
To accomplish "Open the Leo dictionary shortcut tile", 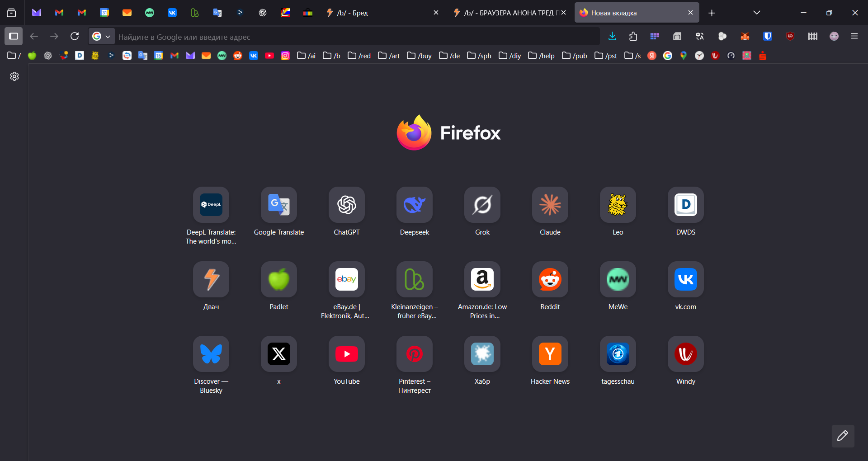I will 618,205.
